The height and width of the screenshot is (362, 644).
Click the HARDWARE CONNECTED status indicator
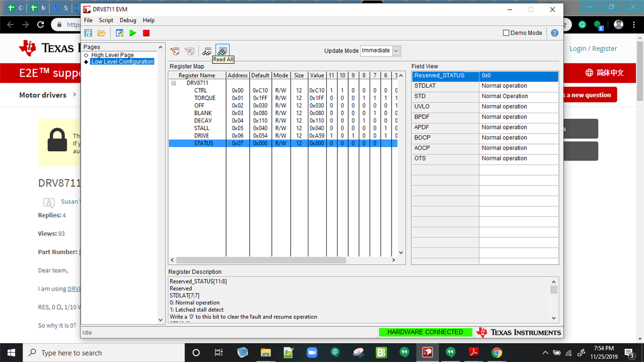[425, 332]
